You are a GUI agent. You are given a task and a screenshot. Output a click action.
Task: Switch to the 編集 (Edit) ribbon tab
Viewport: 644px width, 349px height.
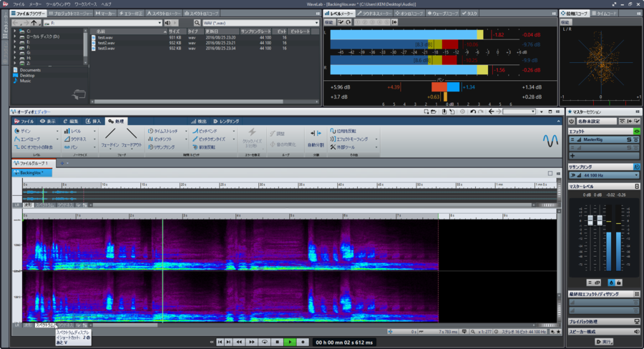[71, 121]
